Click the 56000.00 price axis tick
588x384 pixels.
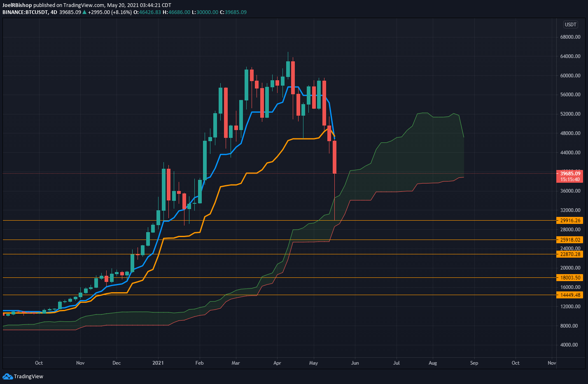coord(570,95)
